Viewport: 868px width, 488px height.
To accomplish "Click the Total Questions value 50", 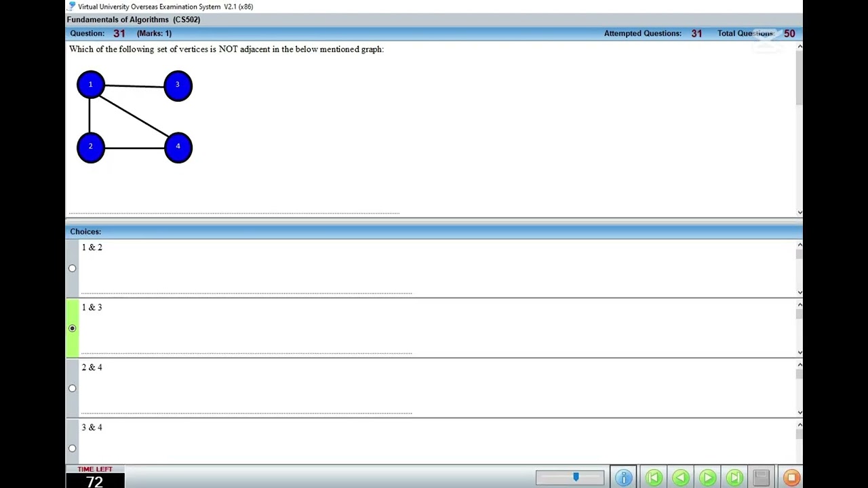I will [x=789, y=33].
